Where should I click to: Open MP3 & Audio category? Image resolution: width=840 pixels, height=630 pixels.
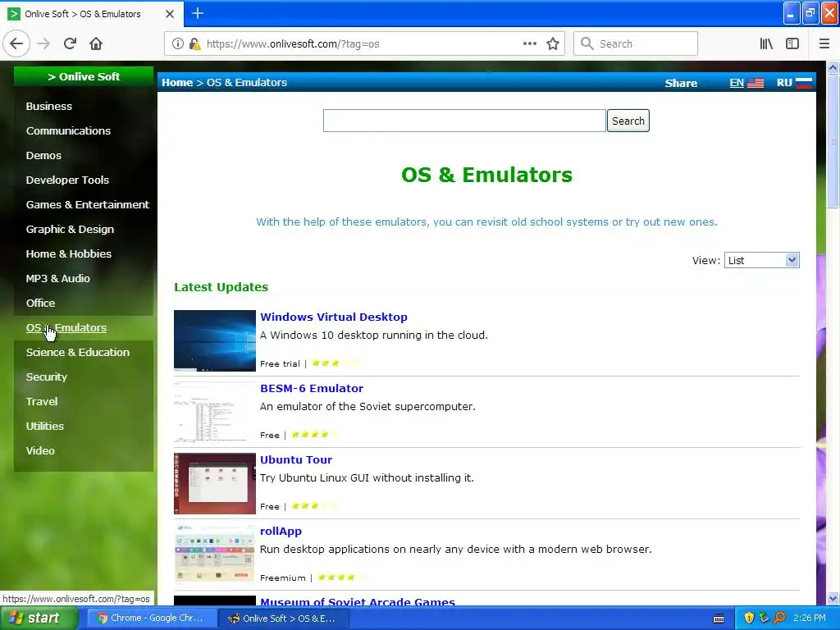pos(58,279)
